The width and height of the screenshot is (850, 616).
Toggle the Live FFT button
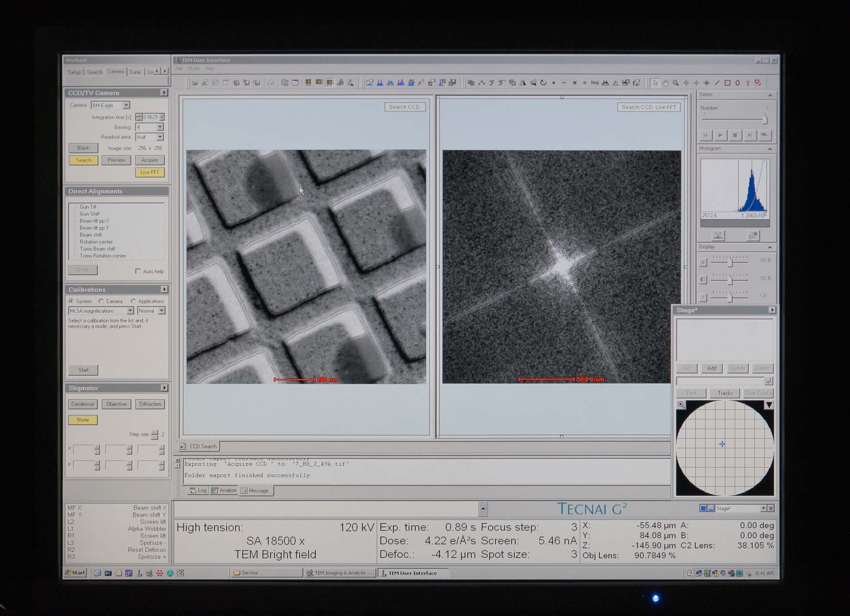150,172
